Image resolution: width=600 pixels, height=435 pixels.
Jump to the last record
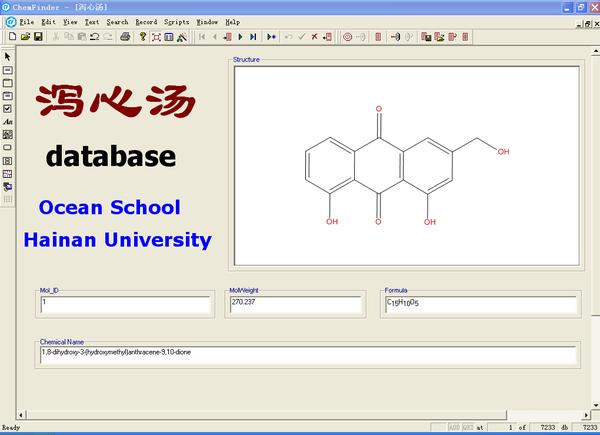[253, 37]
